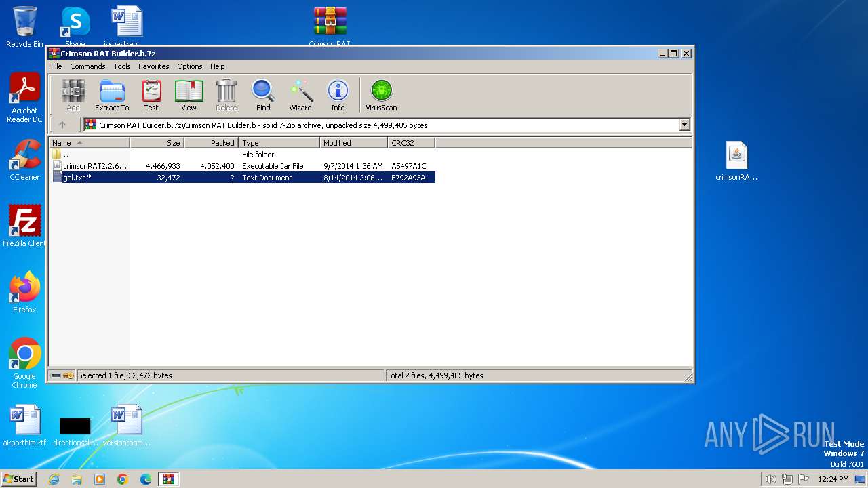Click WinRAR taskbar button

pyautogui.click(x=169, y=479)
